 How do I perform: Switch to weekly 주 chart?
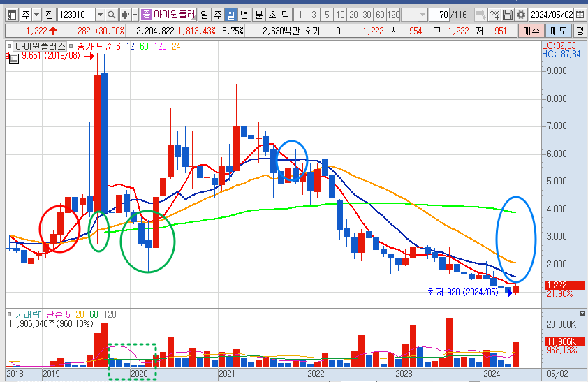(x=217, y=15)
